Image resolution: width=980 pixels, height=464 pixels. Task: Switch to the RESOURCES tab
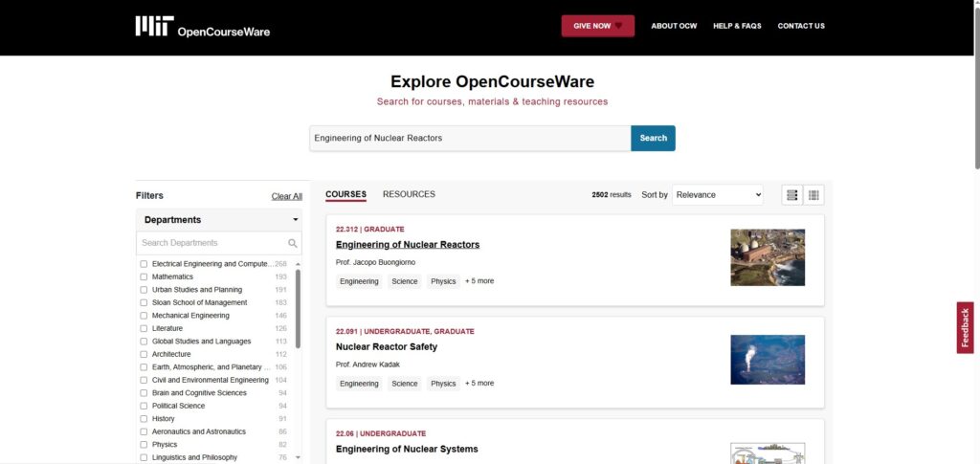tap(409, 194)
